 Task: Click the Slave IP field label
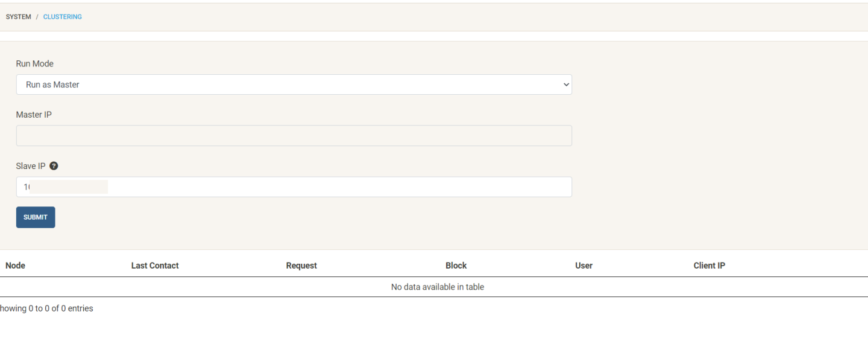(30, 166)
